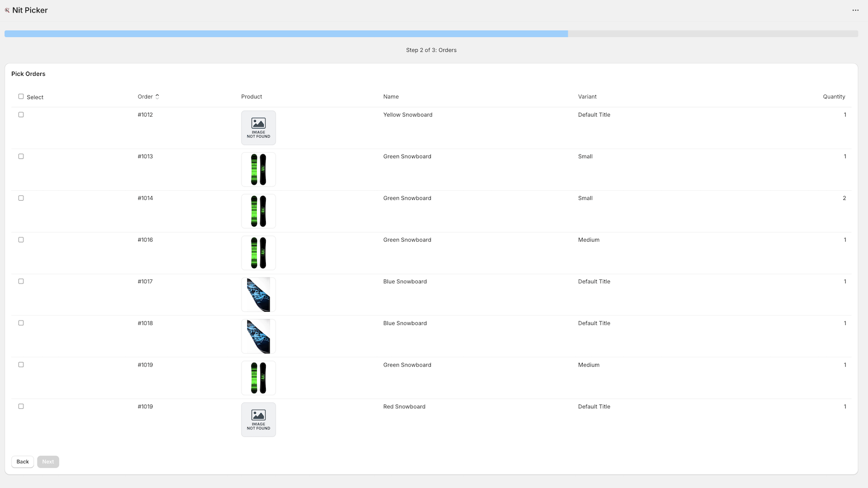Click the Pick Orders heading
Viewport: 868px width, 488px height.
[28, 74]
